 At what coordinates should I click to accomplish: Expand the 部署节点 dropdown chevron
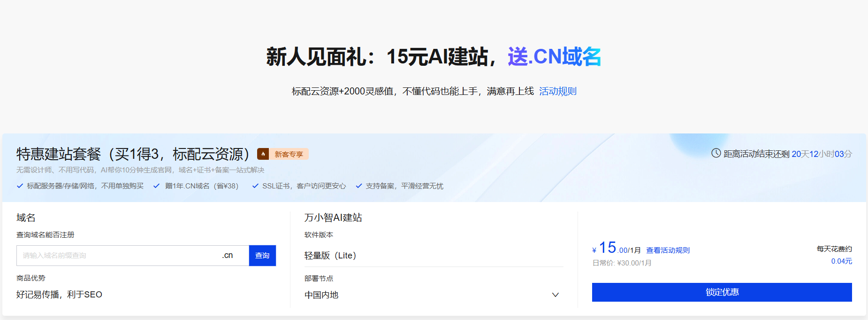pos(556,295)
